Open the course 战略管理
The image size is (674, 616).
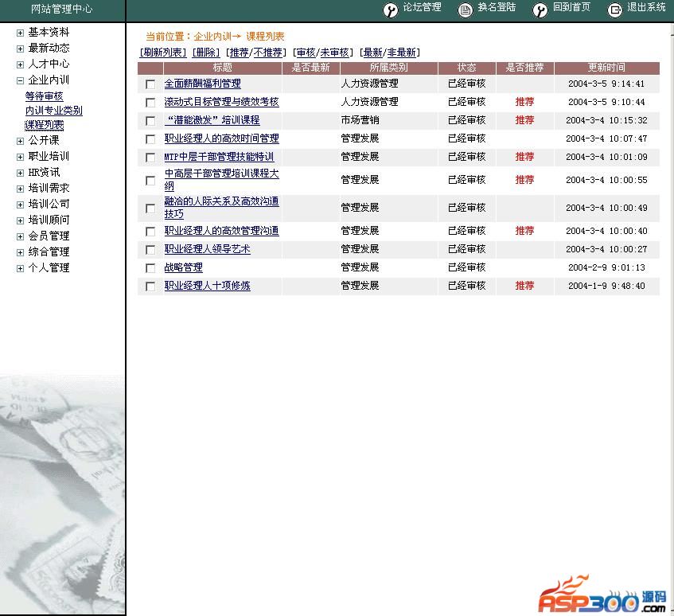click(184, 267)
